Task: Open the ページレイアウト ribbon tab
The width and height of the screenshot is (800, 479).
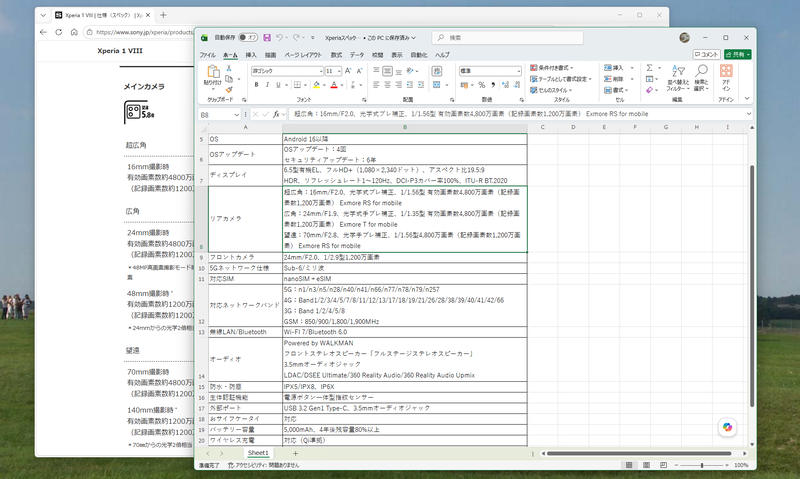Action: pyautogui.click(x=303, y=55)
